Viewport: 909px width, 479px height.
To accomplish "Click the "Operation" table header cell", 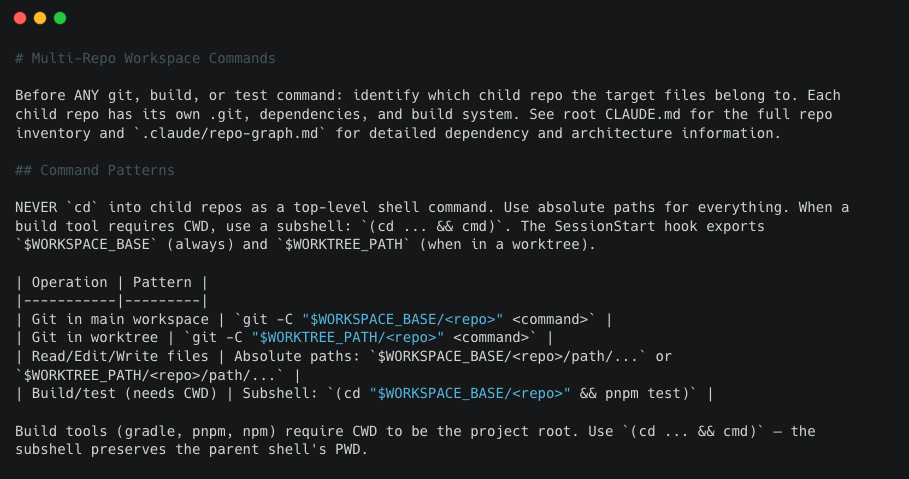I will tap(69, 282).
